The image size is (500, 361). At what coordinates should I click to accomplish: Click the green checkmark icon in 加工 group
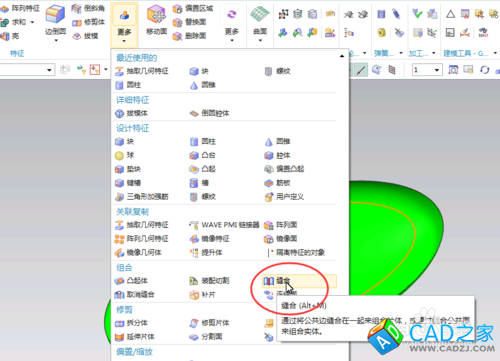[x=417, y=14]
